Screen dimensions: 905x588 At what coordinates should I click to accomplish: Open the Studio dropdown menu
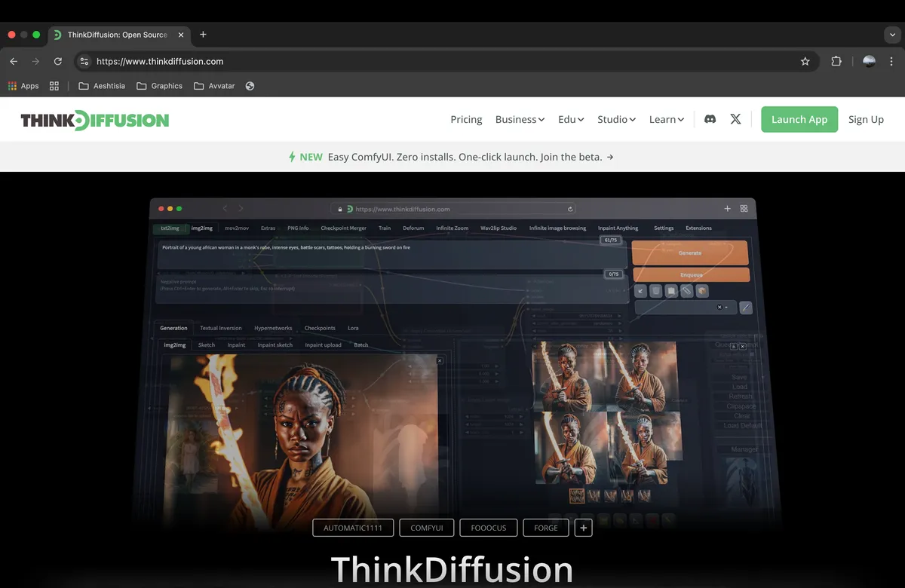[616, 119]
